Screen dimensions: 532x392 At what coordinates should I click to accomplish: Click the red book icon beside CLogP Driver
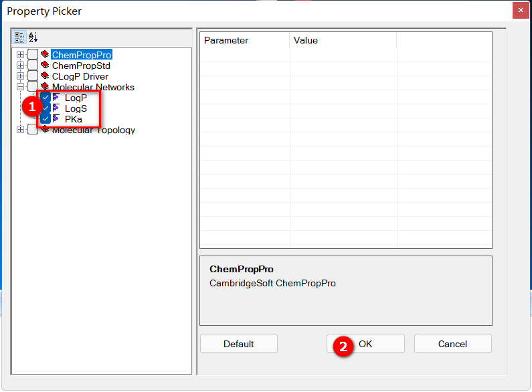pyautogui.click(x=45, y=76)
